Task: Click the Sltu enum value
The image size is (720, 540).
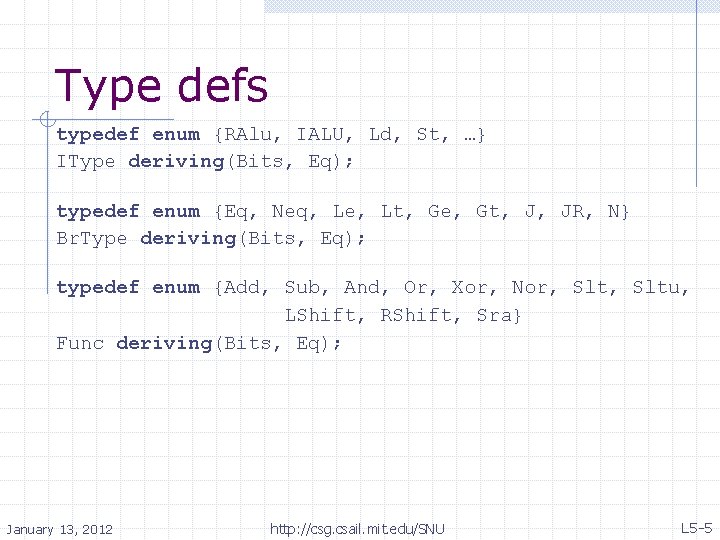Action: point(656,287)
